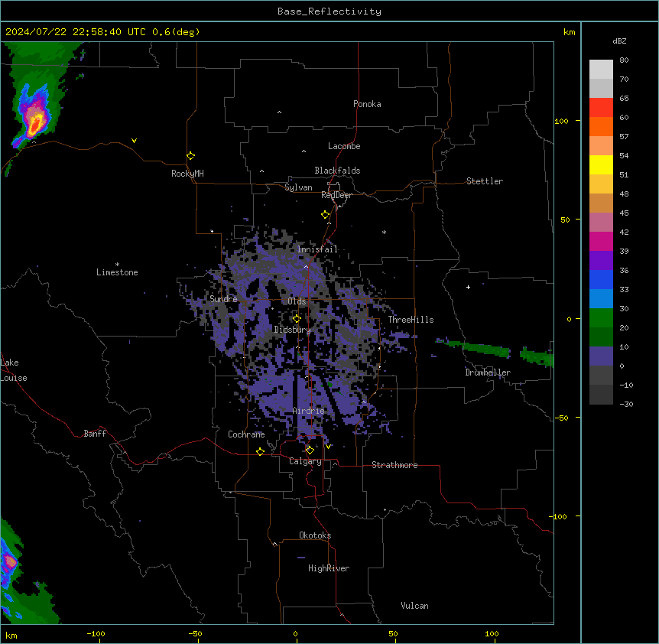The width and height of the screenshot is (659, 644).
Task: Click the Banff town label
Action: (95, 434)
